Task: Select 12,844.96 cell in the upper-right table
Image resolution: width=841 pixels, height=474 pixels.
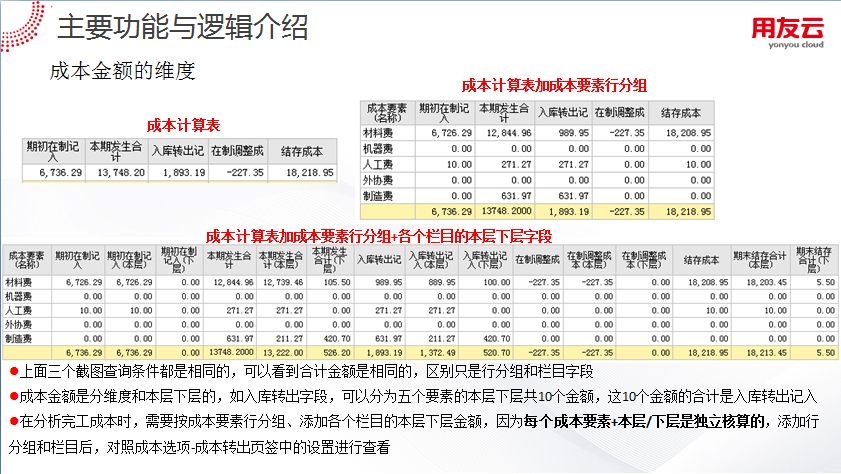Action: 505,131
